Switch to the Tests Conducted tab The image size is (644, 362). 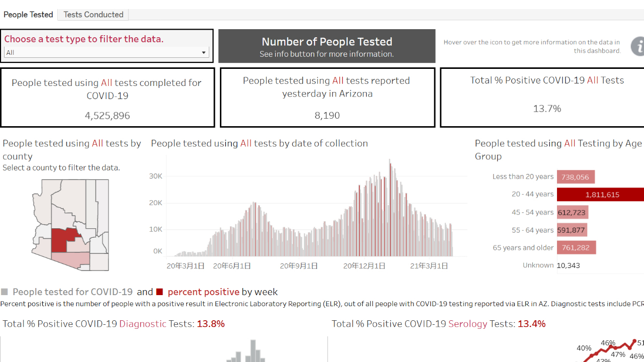[x=93, y=15]
